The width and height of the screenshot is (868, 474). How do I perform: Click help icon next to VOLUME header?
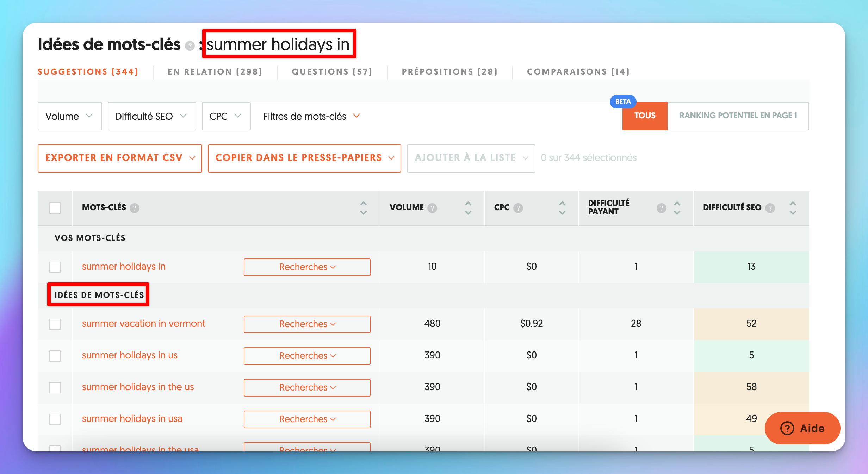click(x=432, y=208)
